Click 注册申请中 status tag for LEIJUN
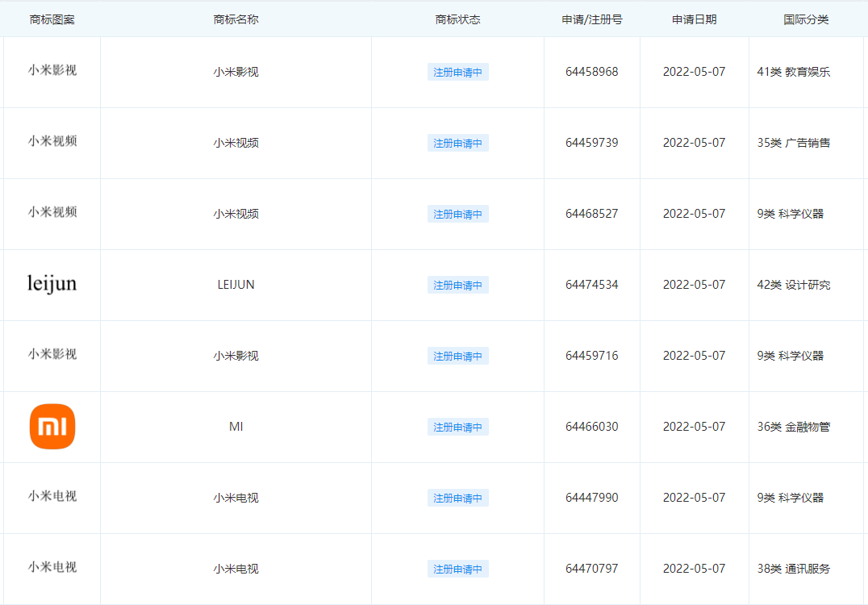Image resolution: width=868 pixels, height=605 pixels. point(458,285)
